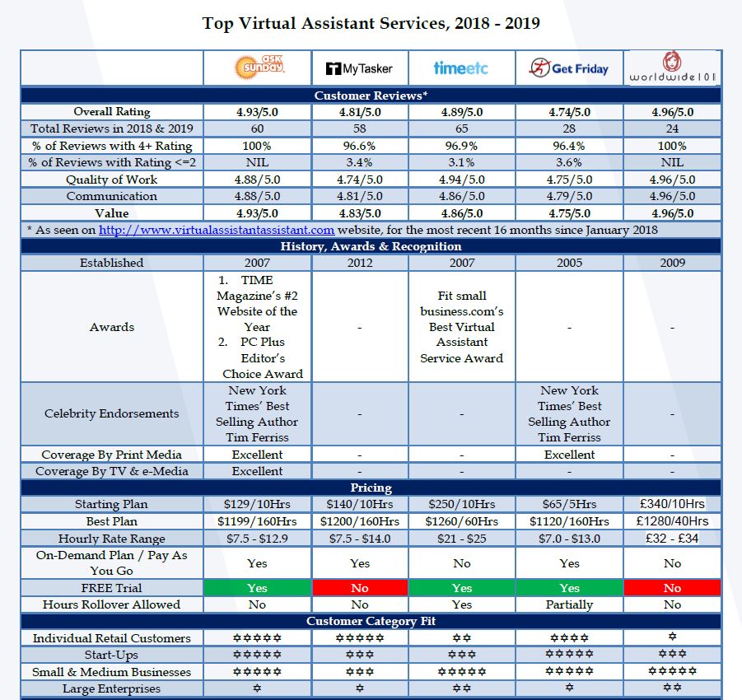Select the worldwide101 logo

(x=672, y=67)
